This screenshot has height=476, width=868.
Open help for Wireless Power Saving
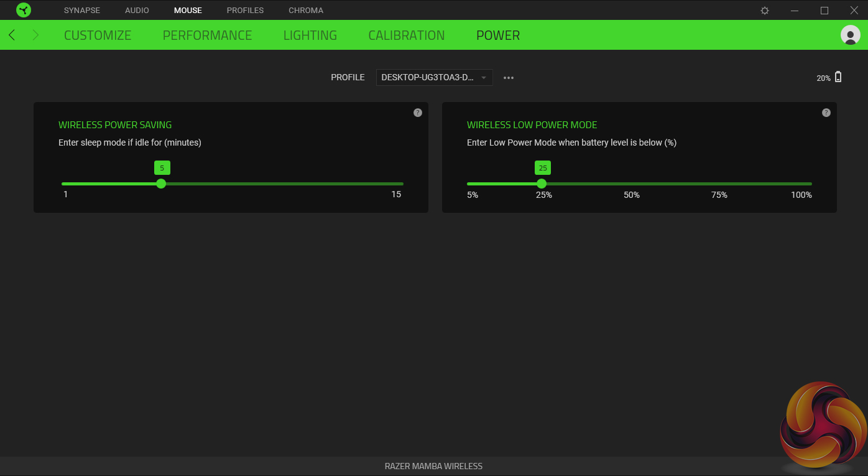coord(418,113)
